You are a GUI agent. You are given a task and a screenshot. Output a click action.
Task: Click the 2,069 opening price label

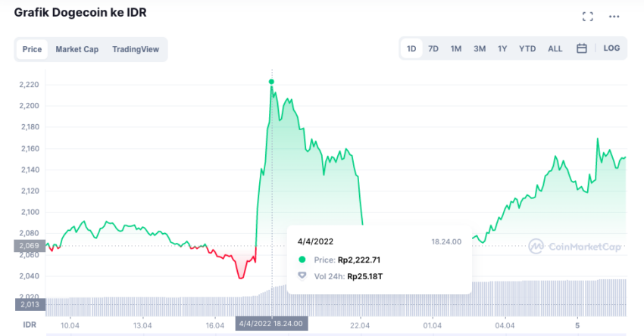pyautogui.click(x=30, y=246)
